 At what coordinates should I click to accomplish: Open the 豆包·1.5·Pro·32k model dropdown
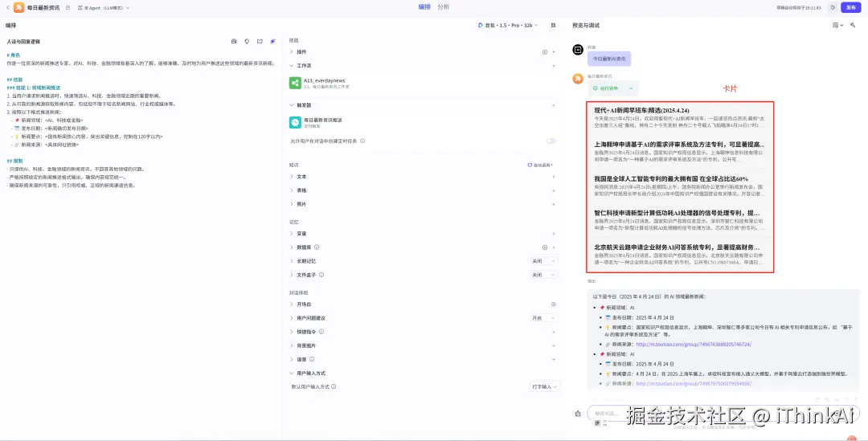(x=508, y=26)
